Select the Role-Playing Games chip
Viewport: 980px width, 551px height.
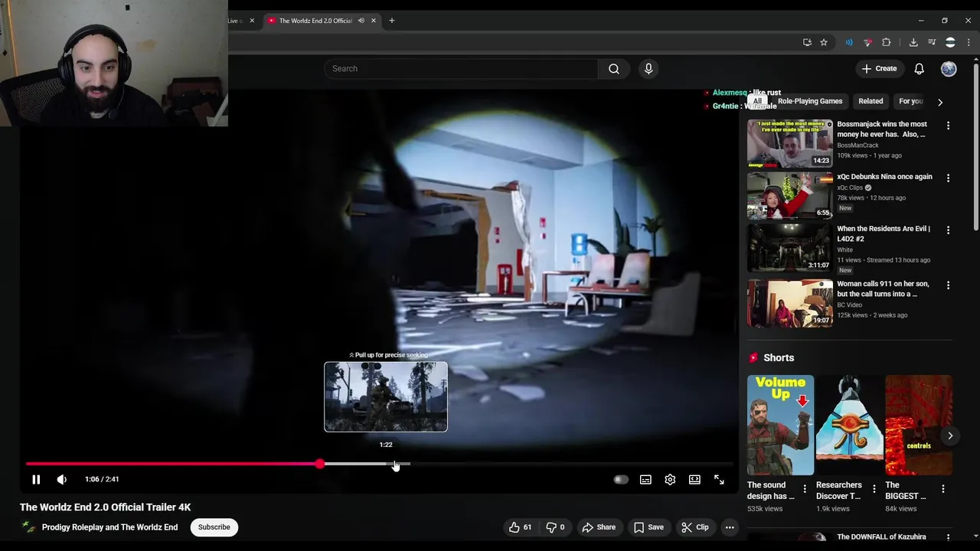(810, 101)
